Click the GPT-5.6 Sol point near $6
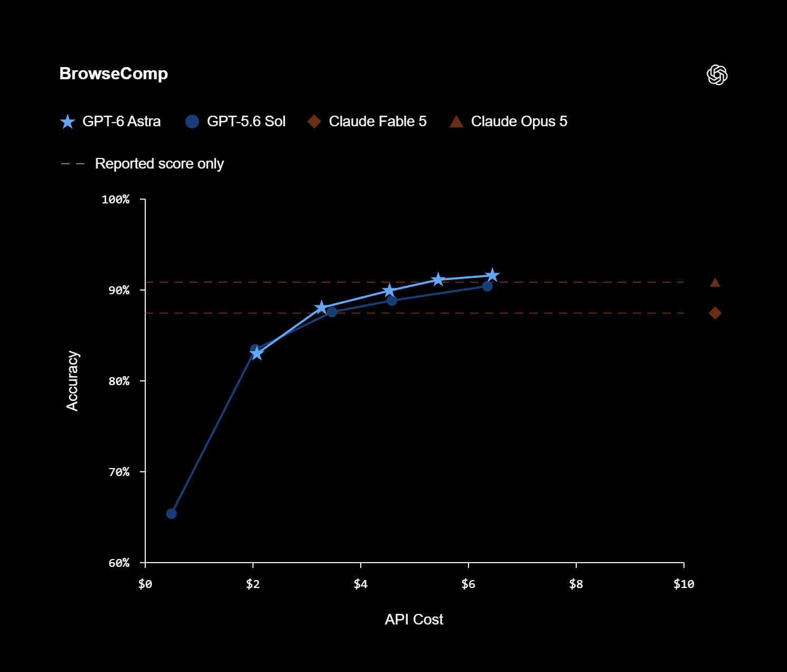Screen dimensions: 787x672 tap(487, 286)
